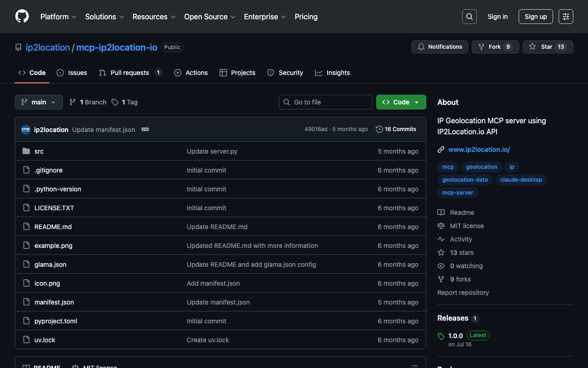The height and width of the screenshot is (368, 588).
Task: Open the manifest.json file
Action: 54,302
